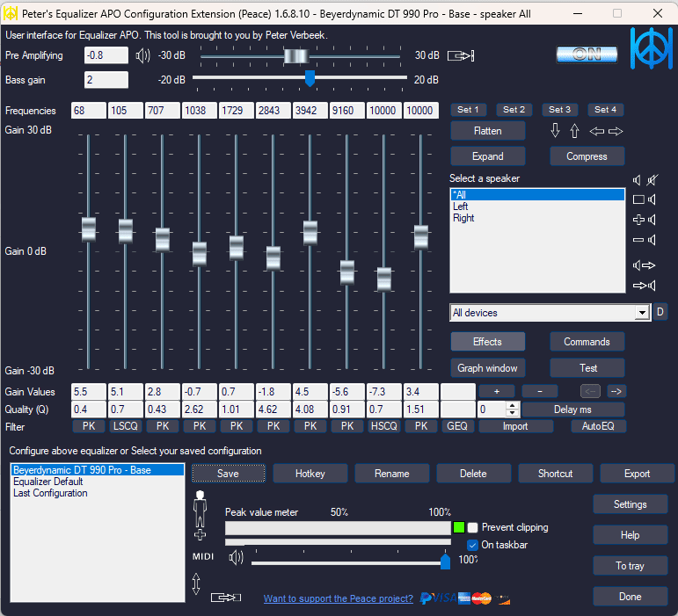Click the arrow icon left of the support link
The height and width of the screenshot is (616, 678).
point(226,598)
